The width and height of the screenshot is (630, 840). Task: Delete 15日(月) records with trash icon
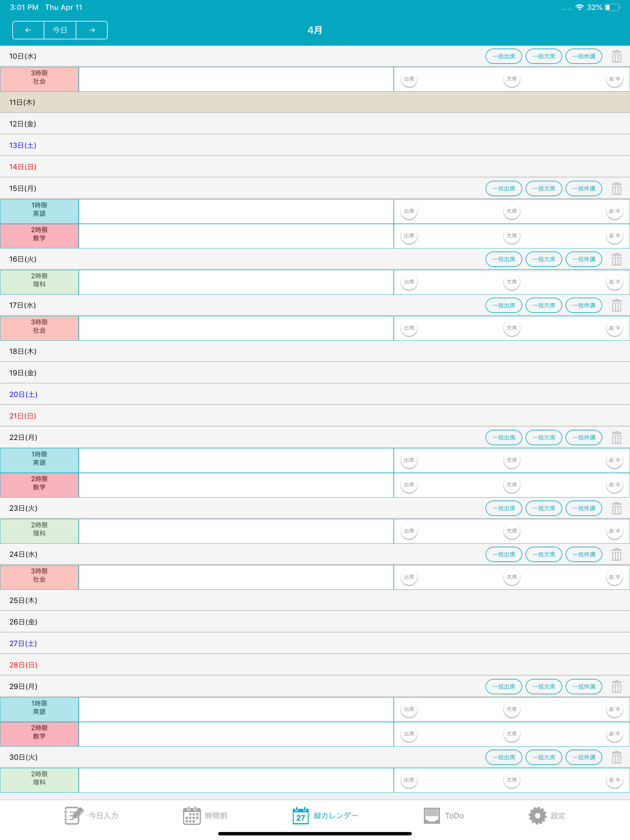tap(616, 189)
